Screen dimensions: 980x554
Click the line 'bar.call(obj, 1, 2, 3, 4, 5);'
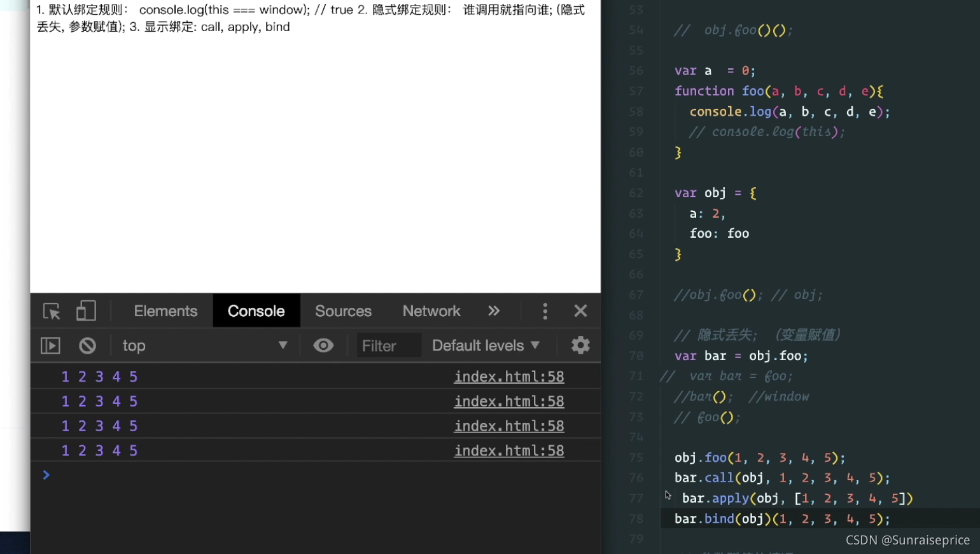click(x=782, y=478)
